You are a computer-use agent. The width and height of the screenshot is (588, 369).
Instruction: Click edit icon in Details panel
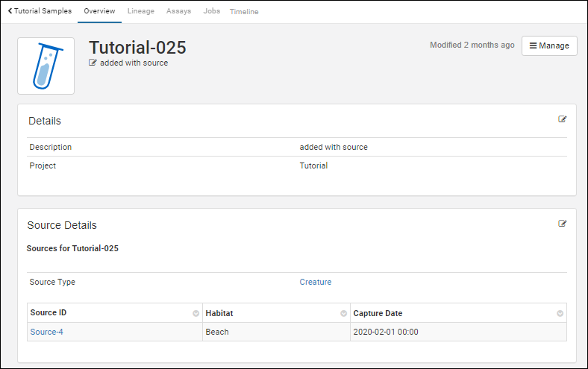pyautogui.click(x=562, y=119)
